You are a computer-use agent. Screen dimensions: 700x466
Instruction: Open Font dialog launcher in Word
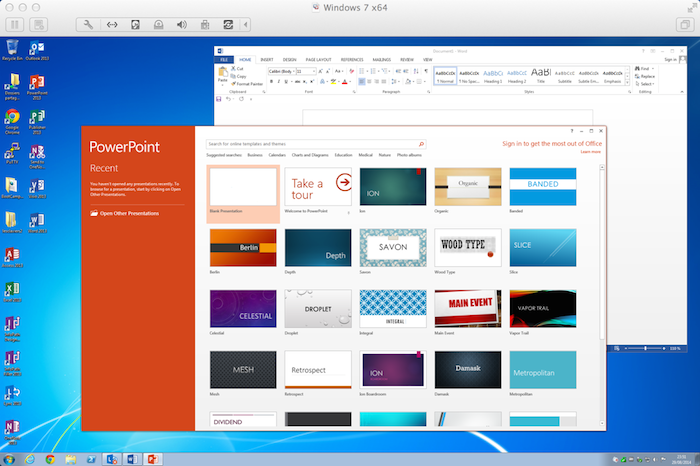tap(354, 92)
